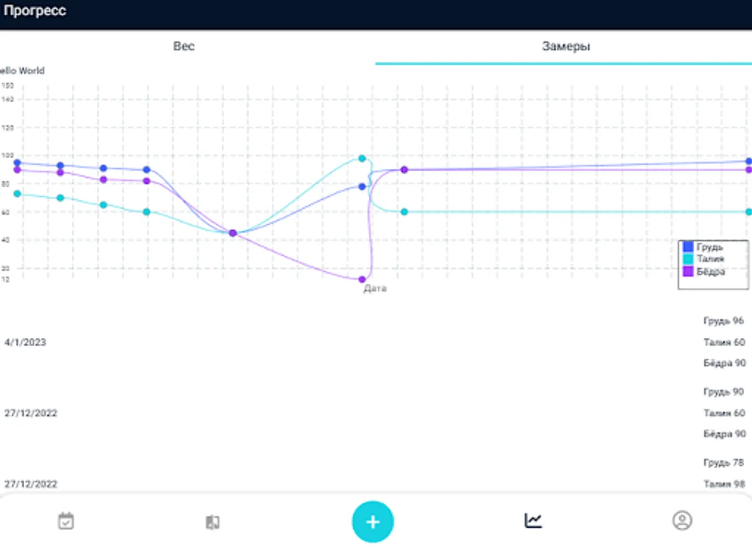This screenshot has height=560, width=752.
Task: Click the Грудь 96 measurement value
Action: (723, 321)
